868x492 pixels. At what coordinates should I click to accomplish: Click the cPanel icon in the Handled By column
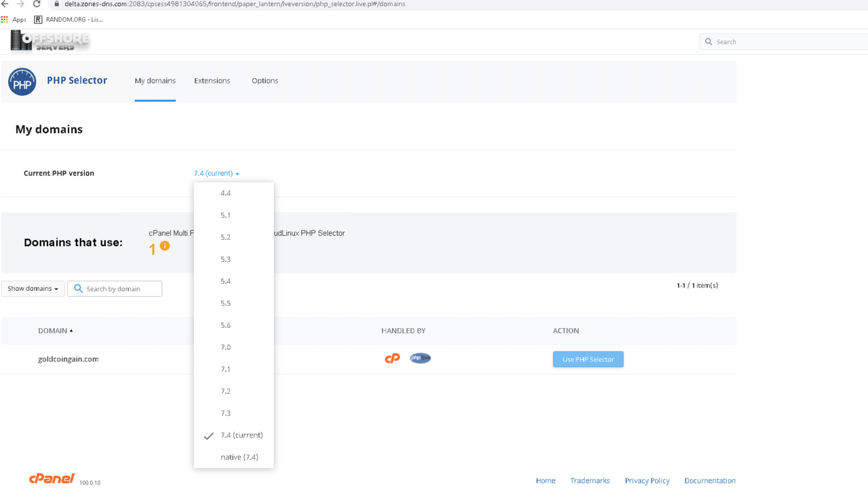(x=392, y=358)
